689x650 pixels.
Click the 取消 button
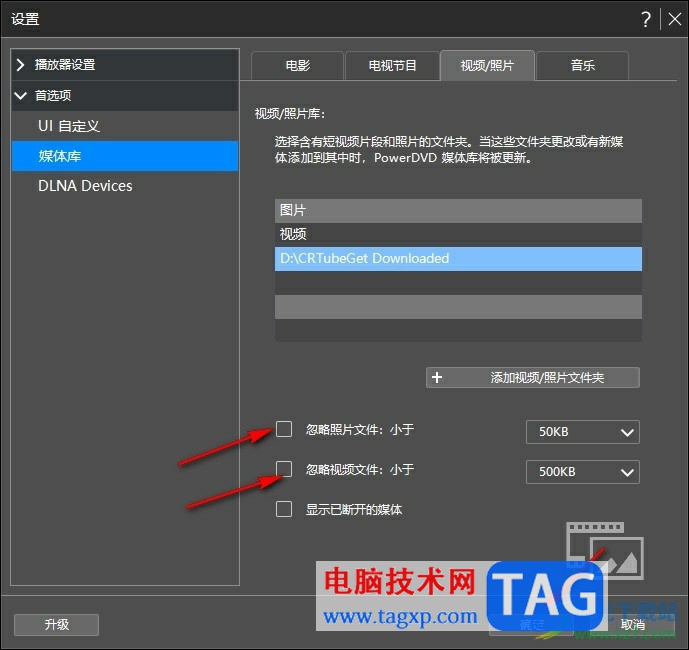click(x=633, y=625)
